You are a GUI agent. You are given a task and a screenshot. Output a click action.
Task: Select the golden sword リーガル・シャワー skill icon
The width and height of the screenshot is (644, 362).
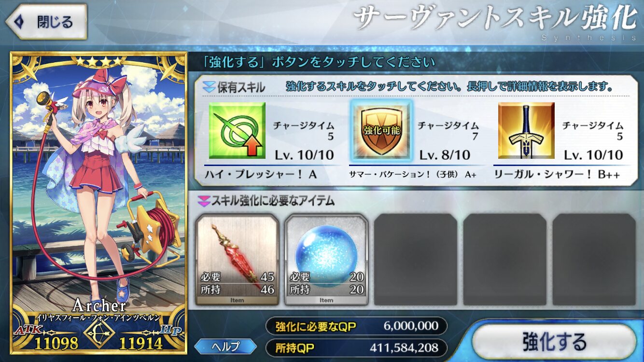526,130
